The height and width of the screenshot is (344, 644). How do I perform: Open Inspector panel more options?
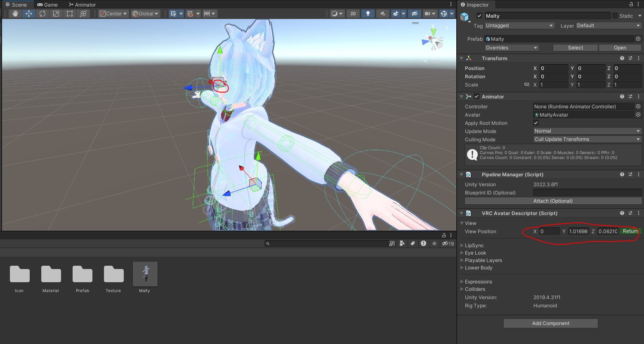tap(639, 4)
